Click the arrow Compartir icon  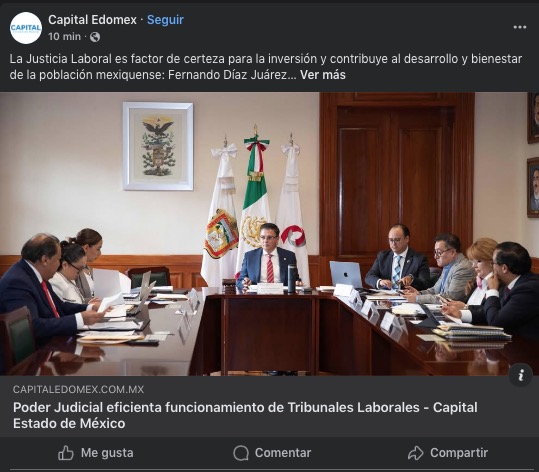pos(416,453)
